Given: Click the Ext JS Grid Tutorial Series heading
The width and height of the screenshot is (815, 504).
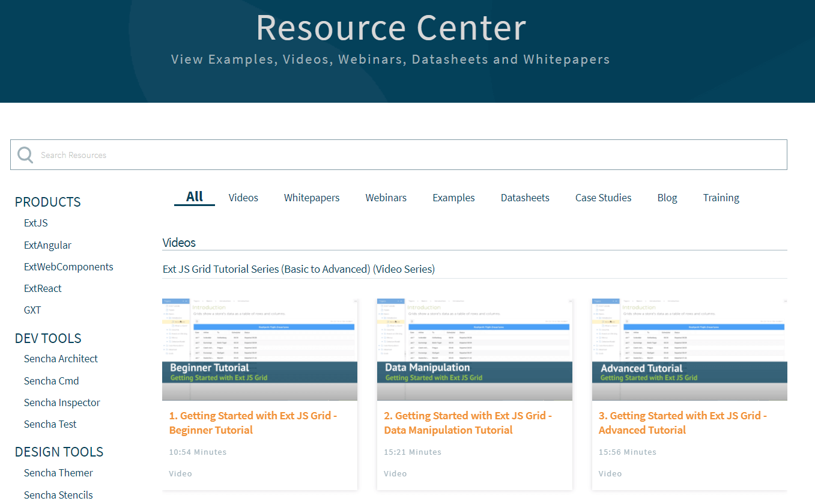Looking at the screenshot, I should pyautogui.click(x=298, y=269).
